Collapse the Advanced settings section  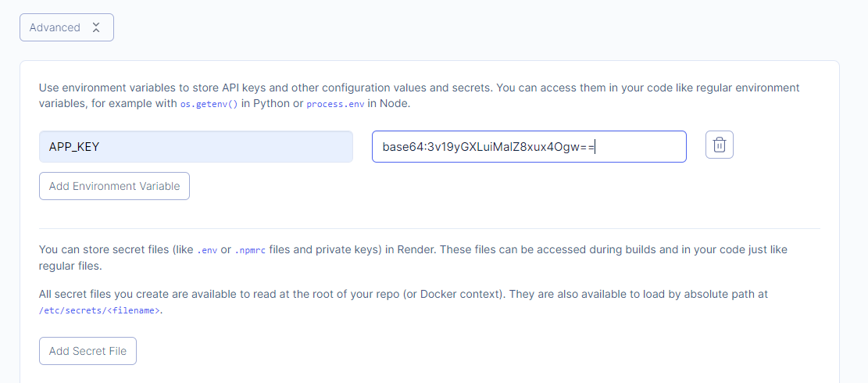(66, 27)
